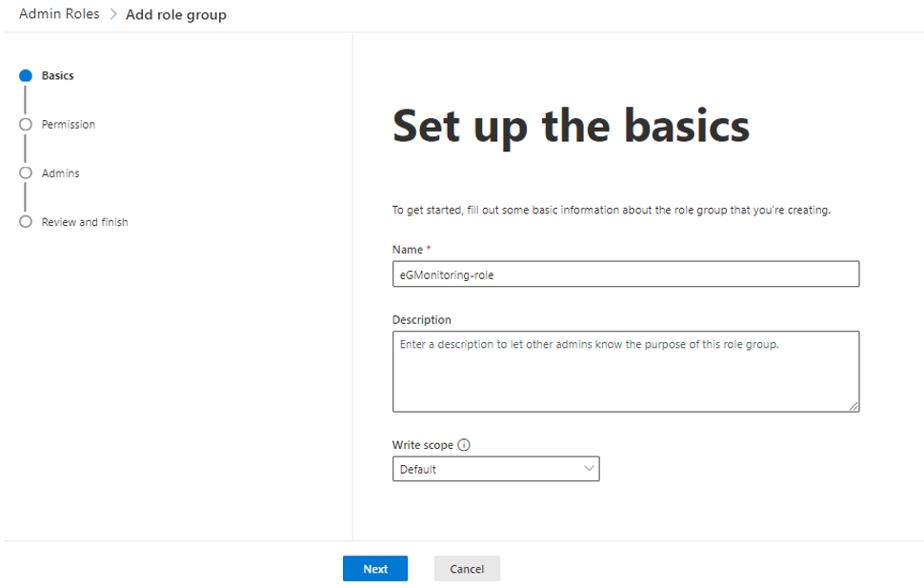Click the Description resize handle corner
Screen dimensions: 924x588
point(854,406)
